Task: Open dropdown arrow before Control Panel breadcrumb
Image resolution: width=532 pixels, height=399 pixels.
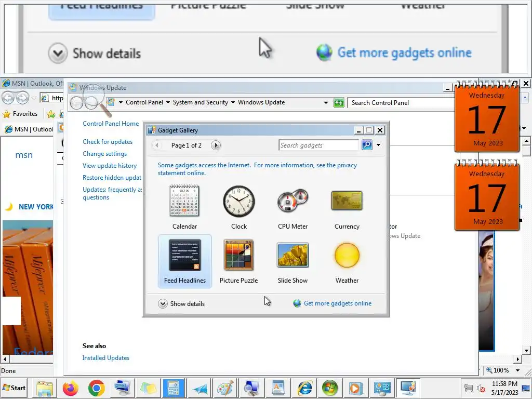Action: [x=121, y=102]
